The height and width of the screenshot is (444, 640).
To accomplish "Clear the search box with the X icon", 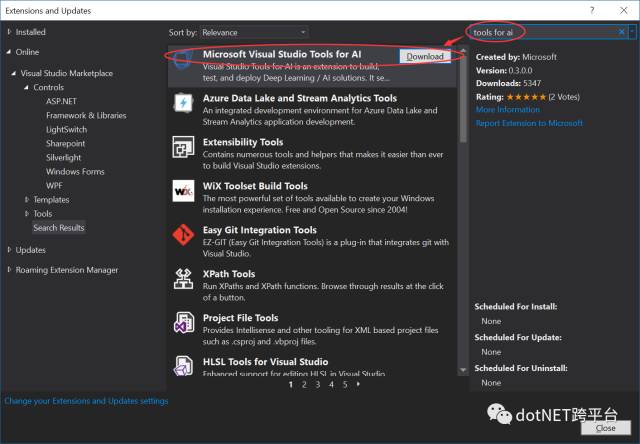I will (621, 32).
